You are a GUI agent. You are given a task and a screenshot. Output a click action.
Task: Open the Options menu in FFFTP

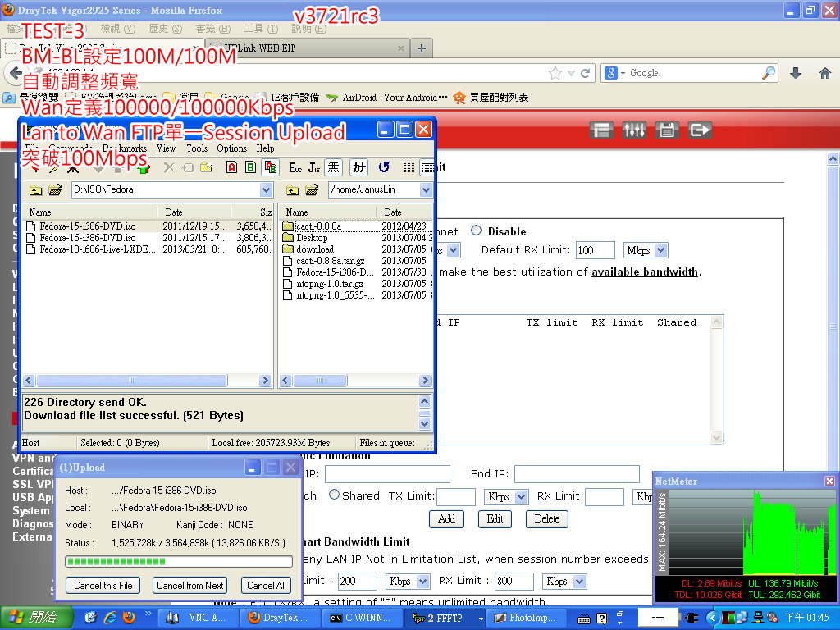tap(232, 148)
